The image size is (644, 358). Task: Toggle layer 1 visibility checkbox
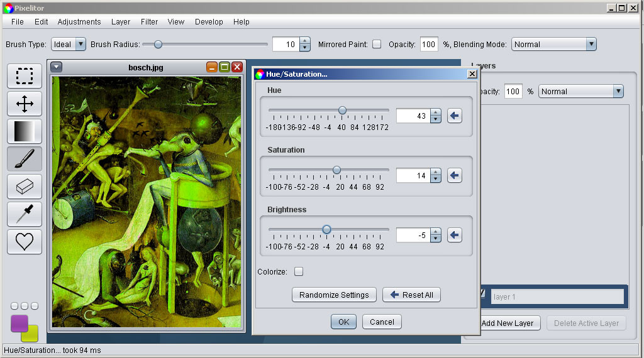[482, 293]
